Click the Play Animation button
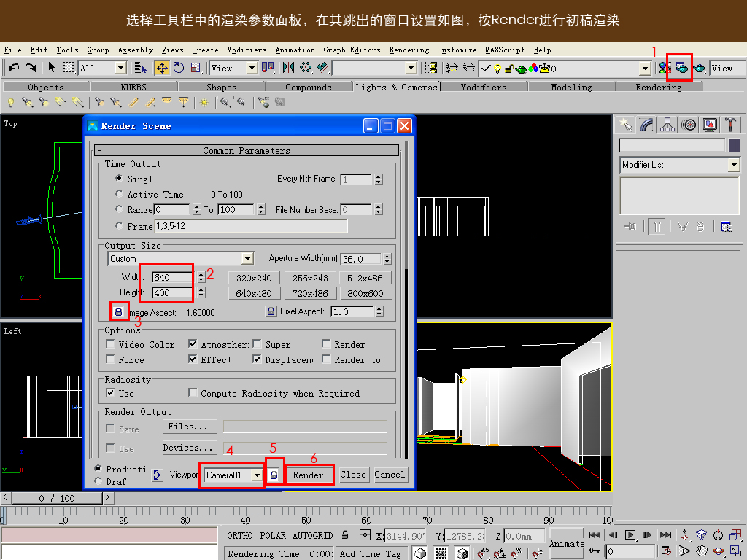This screenshot has height=560, width=747. (x=630, y=534)
